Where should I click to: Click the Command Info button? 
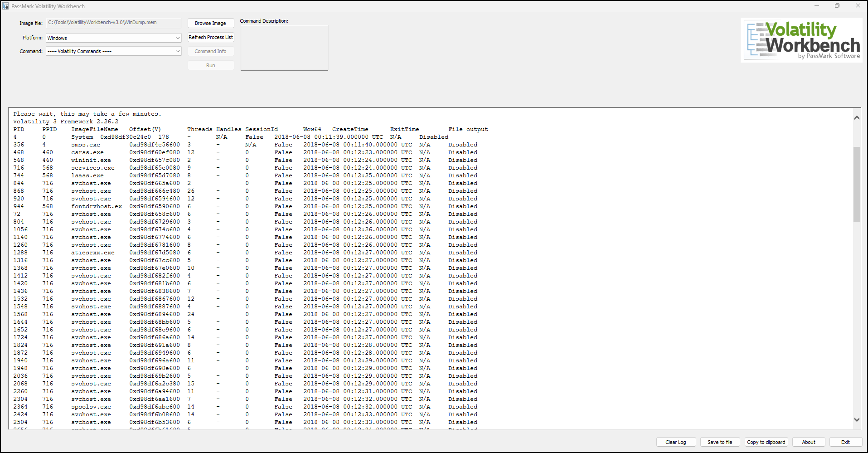point(211,51)
